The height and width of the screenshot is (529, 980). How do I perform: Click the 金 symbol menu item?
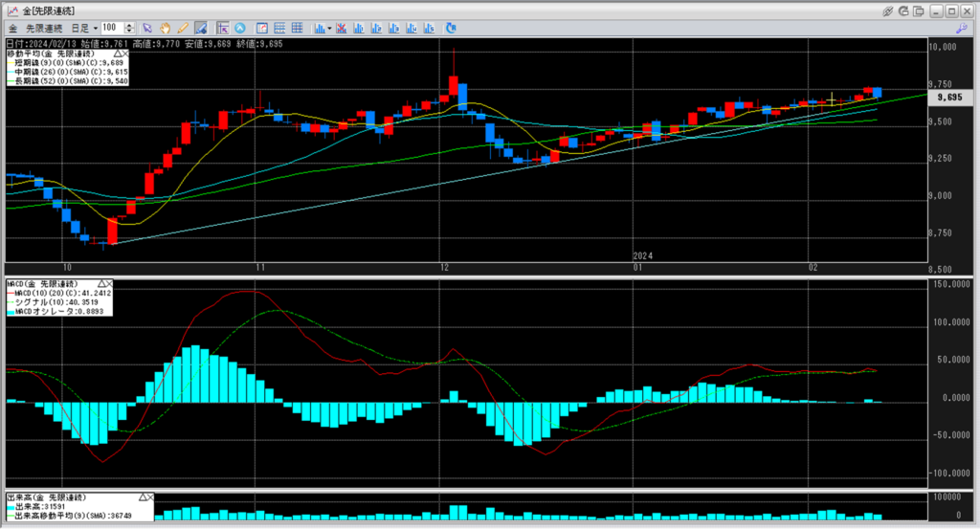tap(11, 29)
